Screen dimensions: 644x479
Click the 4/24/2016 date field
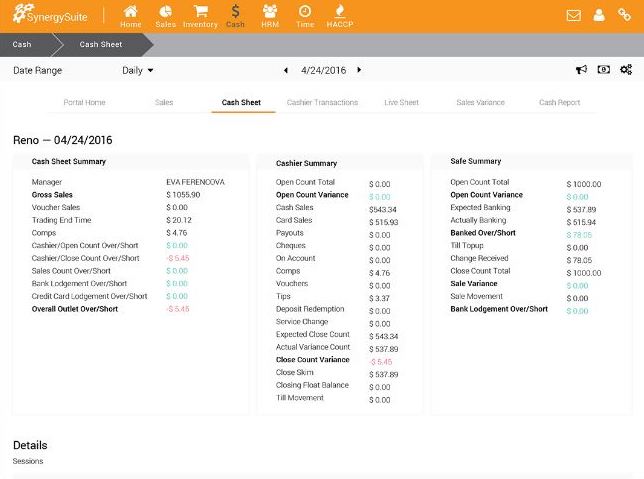[x=322, y=71]
